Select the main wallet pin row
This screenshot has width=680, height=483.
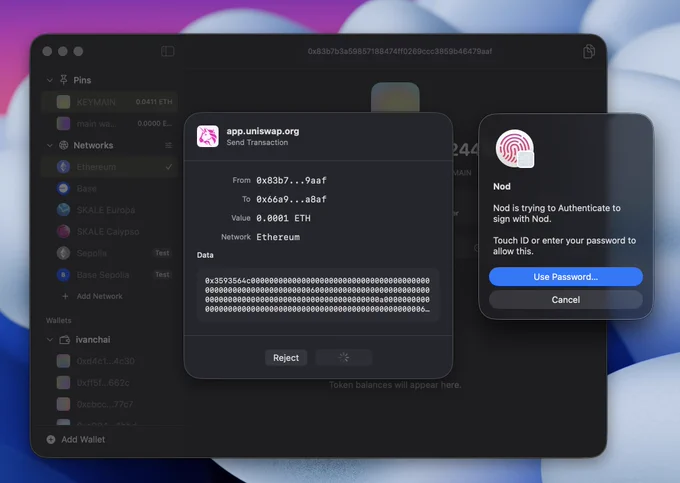[x=110, y=124]
